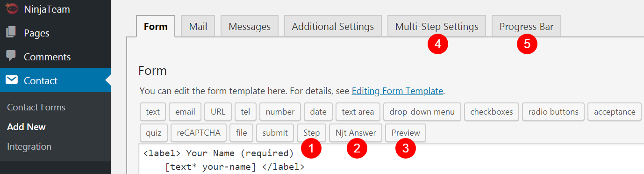This screenshot has width=644, height=174.
Task: Click the Comments speech bubble icon
Action: click(11, 57)
